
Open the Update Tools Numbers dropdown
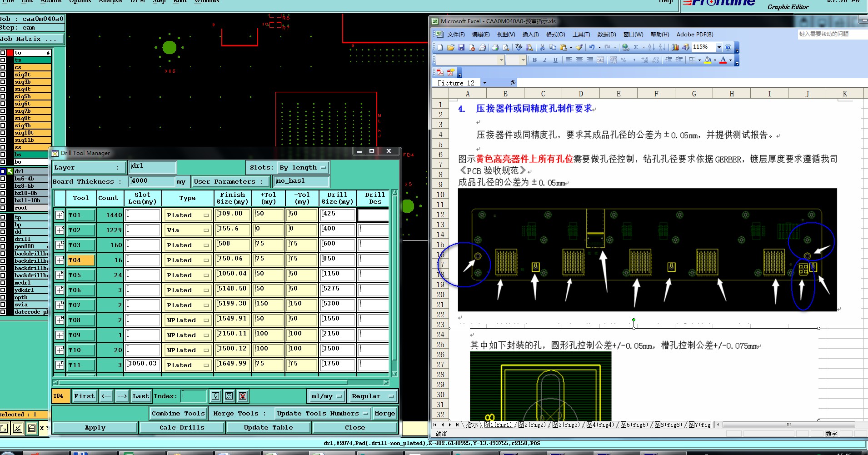(x=322, y=413)
